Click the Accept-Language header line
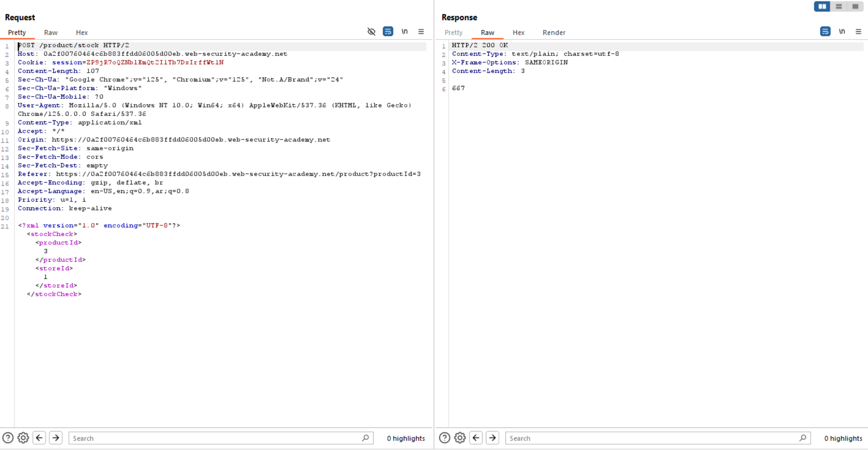Screen dimensions: 868x450 click(x=103, y=191)
